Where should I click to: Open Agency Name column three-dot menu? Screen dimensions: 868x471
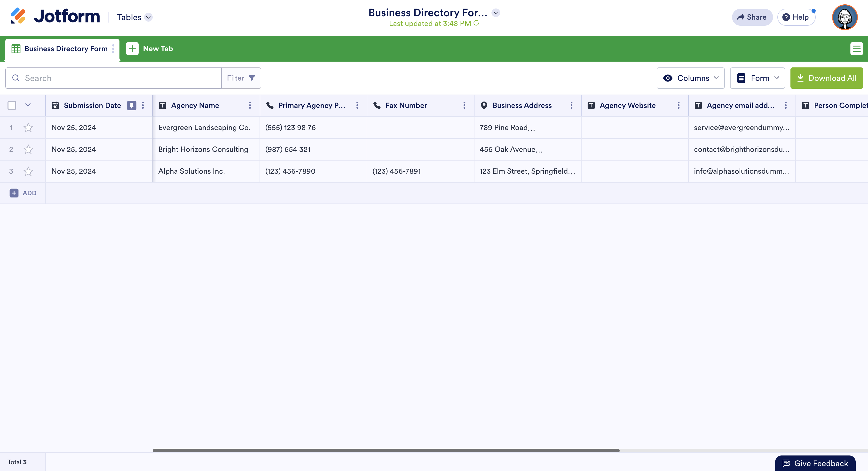pyautogui.click(x=250, y=106)
